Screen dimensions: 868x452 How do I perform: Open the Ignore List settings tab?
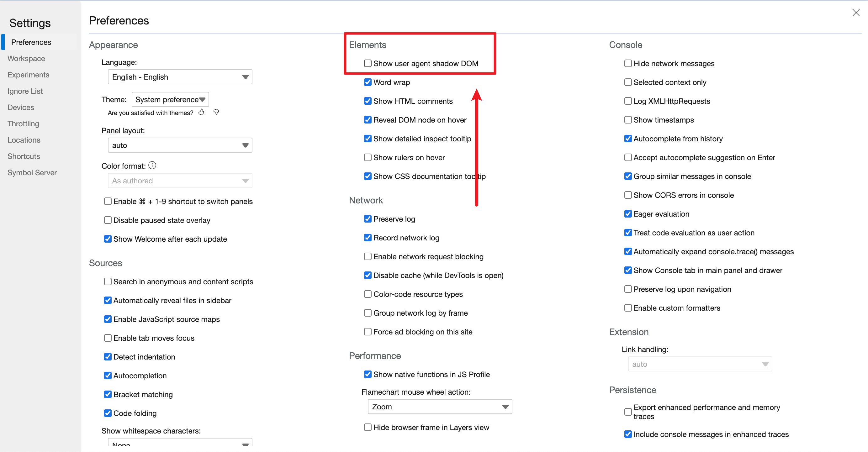click(x=25, y=91)
